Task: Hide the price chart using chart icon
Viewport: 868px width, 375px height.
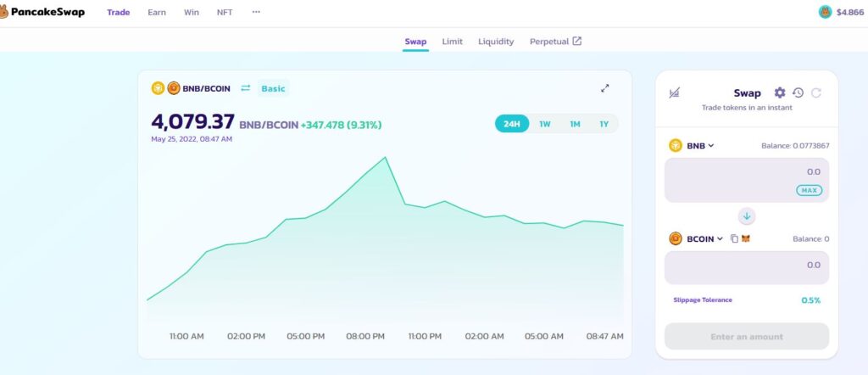Action: 674,93
